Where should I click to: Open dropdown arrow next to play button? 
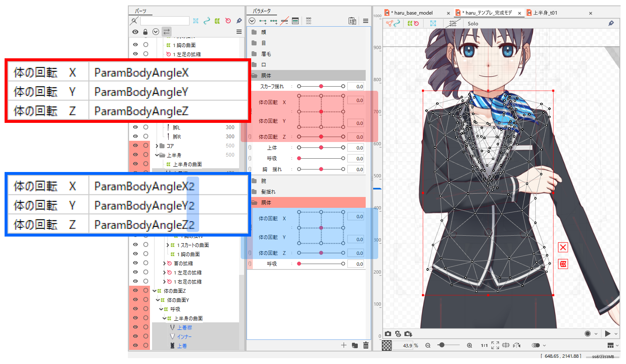click(616, 334)
